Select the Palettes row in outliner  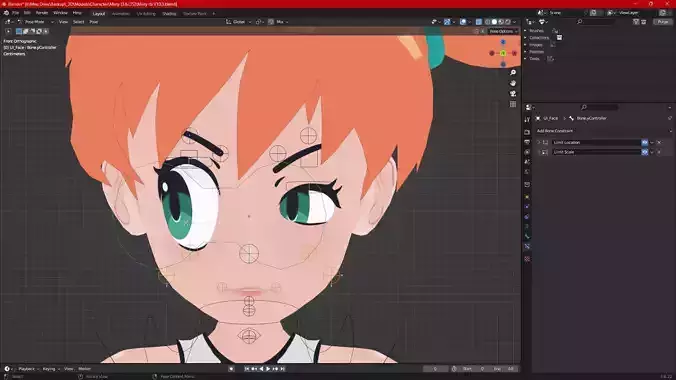(537, 52)
